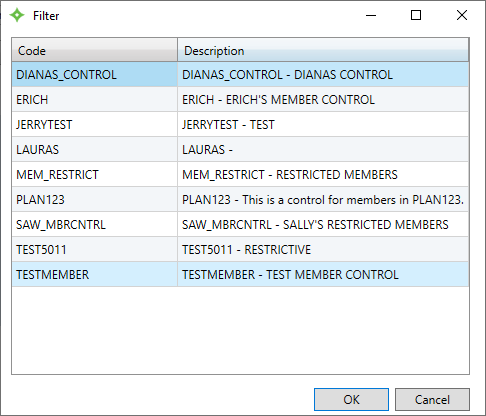The height and width of the screenshot is (416, 486).
Task: Click the green Filter app icon
Action: pyautogui.click(x=17, y=15)
